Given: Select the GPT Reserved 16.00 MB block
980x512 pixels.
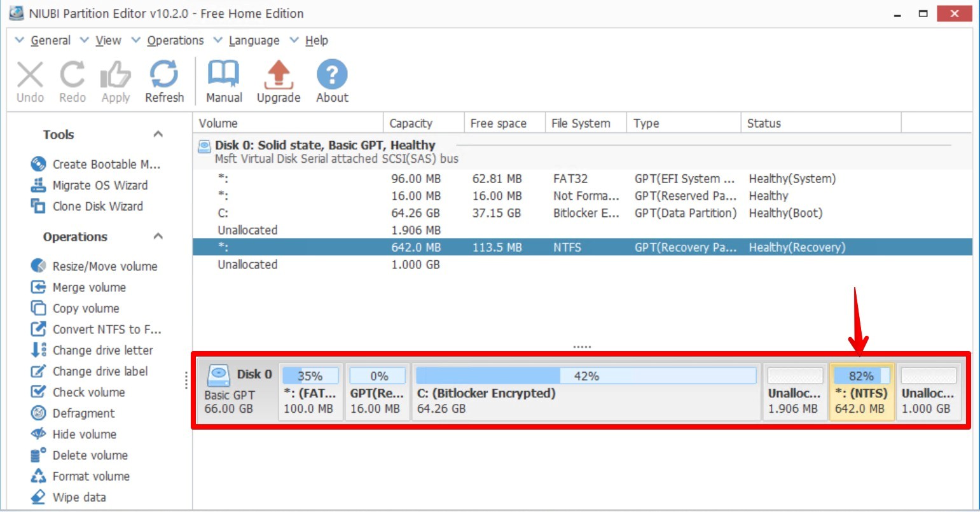Looking at the screenshot, I should point(378,392).
